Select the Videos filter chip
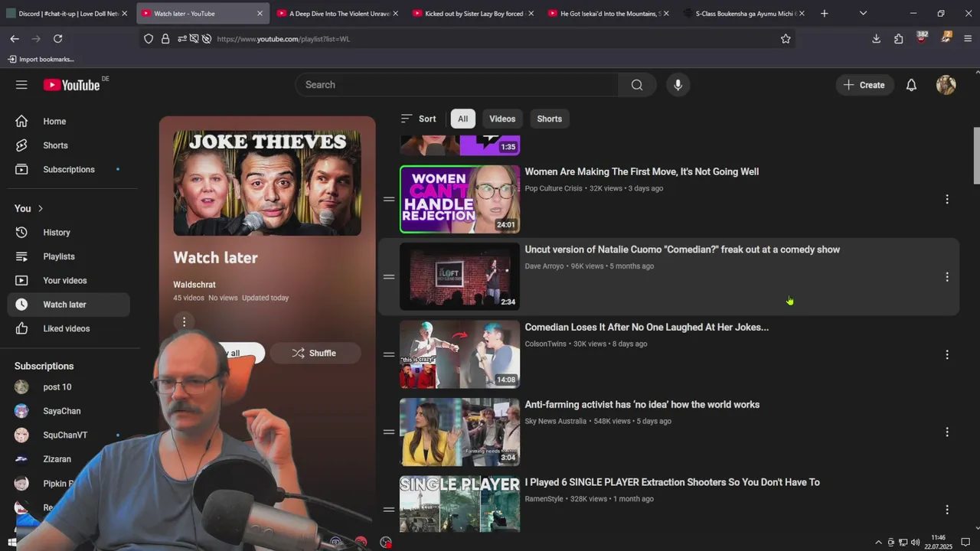The image size is (980, 551). pyautogui.click(x=502, y=119)
